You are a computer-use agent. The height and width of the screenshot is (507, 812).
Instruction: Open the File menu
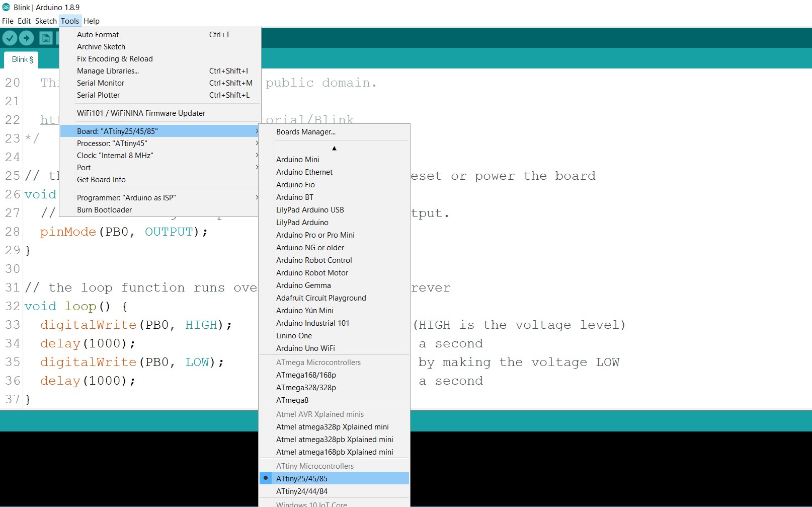[x=8, y=21]
